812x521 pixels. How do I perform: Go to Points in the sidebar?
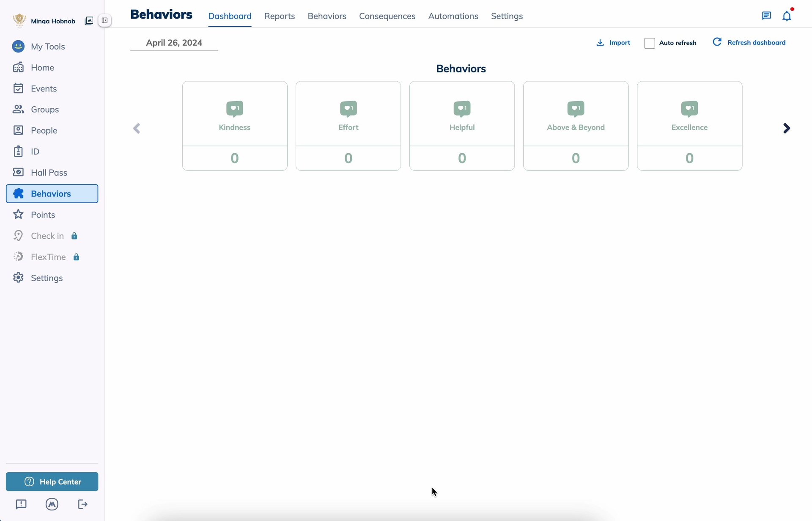43,215
